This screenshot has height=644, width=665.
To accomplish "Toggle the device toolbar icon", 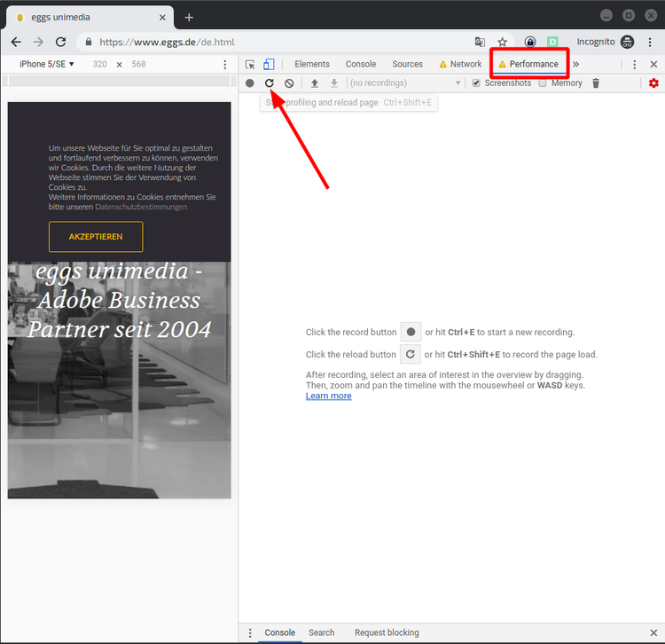I will 269,65.
